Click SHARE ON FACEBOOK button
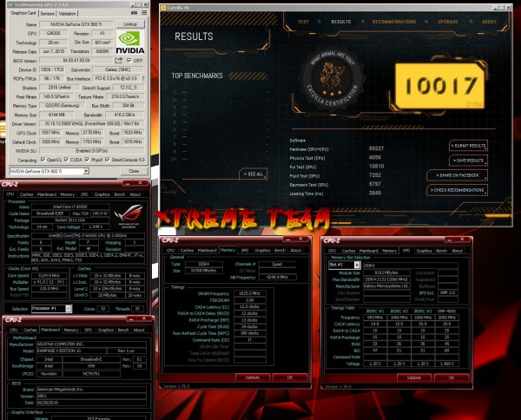This screenshot has width=521, height=420. (458, 175)
